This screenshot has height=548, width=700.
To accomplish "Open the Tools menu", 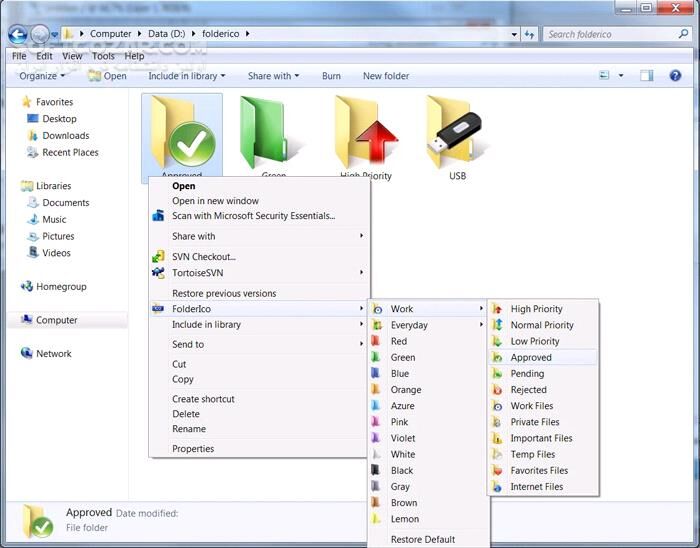I will click(104, 56).
